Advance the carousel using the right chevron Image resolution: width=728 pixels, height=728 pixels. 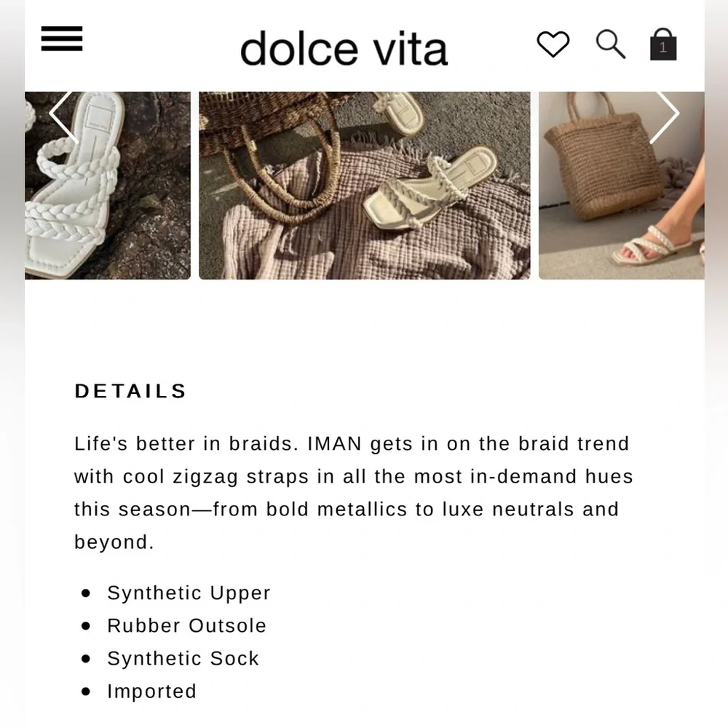665,113
